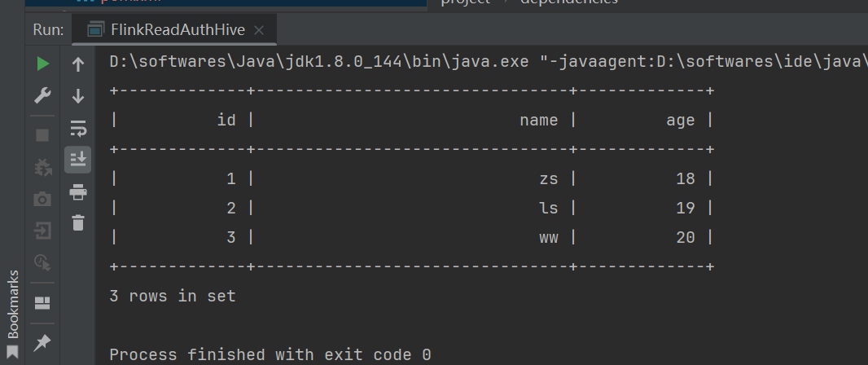This screenshot has width=868, height=365.
Task: Click the 'name' column header in the output
Action: click(x=539, y=121)
